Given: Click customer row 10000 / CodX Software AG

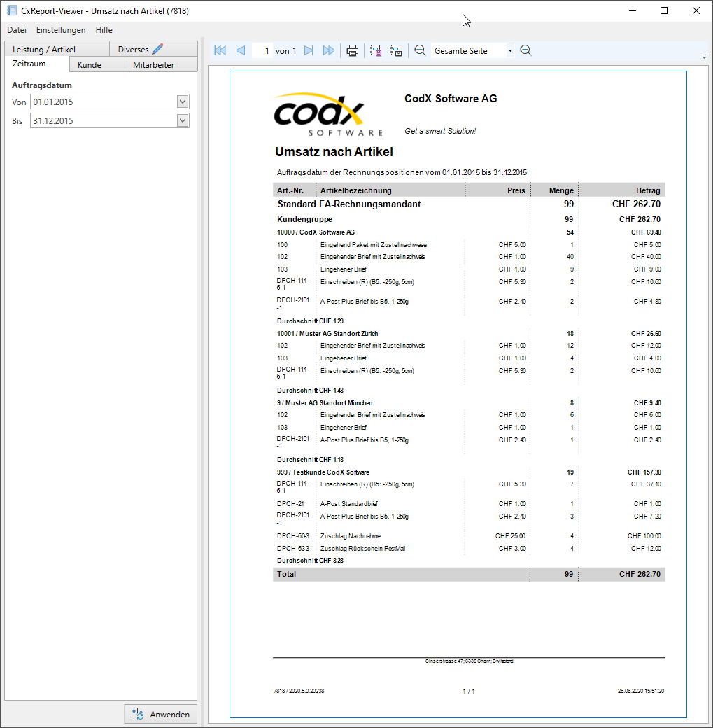Looking at the screenshot, I should point(469,232).
